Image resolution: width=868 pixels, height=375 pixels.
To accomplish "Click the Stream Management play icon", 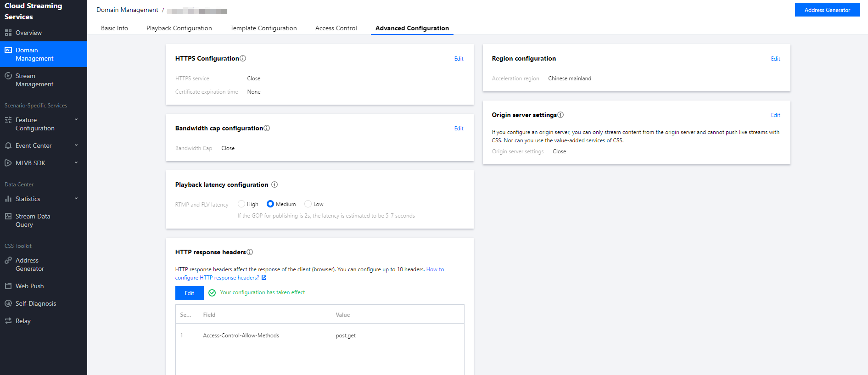I will (8, 76).
